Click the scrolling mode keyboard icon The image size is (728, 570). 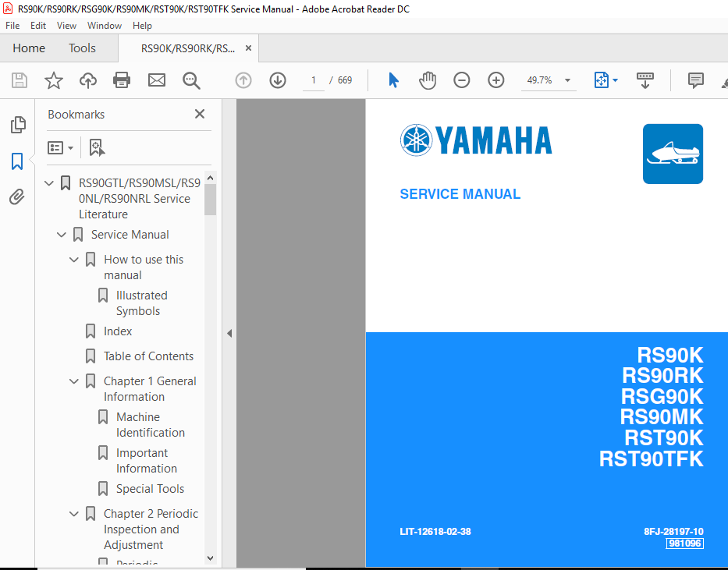(645, 80)
